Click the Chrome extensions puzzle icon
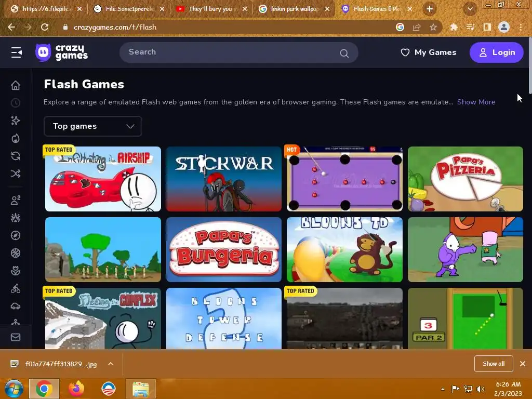The image size is (532, 399). tap(454, 27)
